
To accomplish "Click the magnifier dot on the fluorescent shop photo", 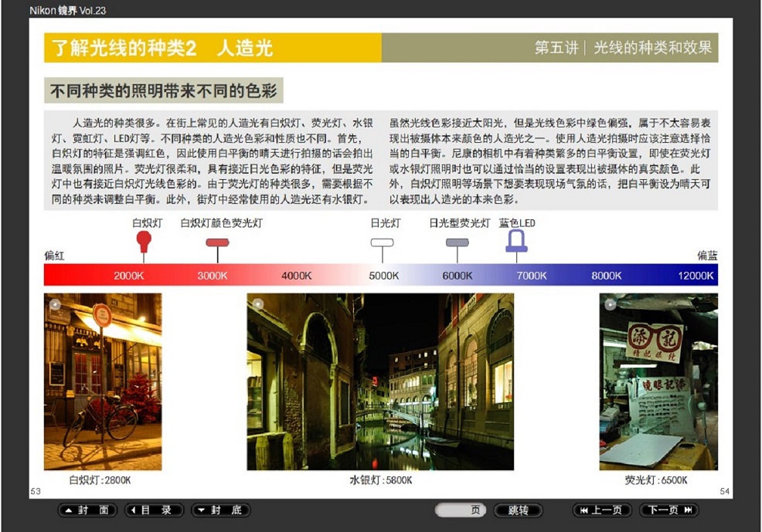I will (610, 304).
